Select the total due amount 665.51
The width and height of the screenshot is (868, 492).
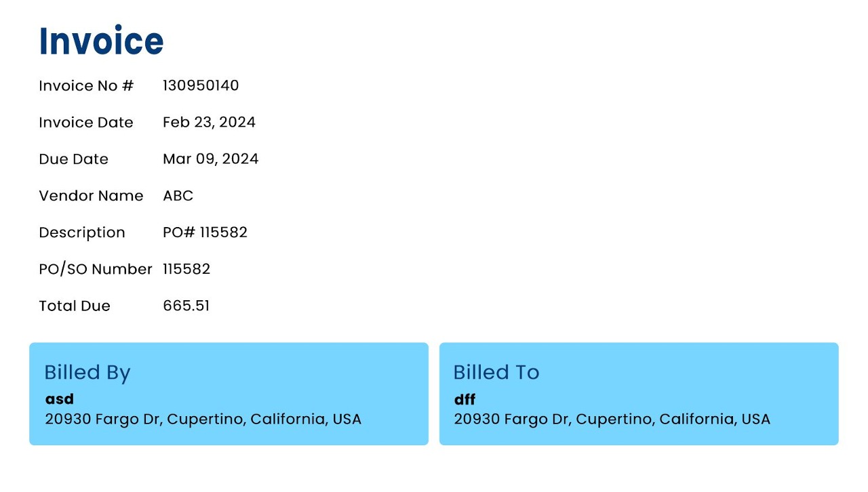pyautogui.click(x=186, y=306)
